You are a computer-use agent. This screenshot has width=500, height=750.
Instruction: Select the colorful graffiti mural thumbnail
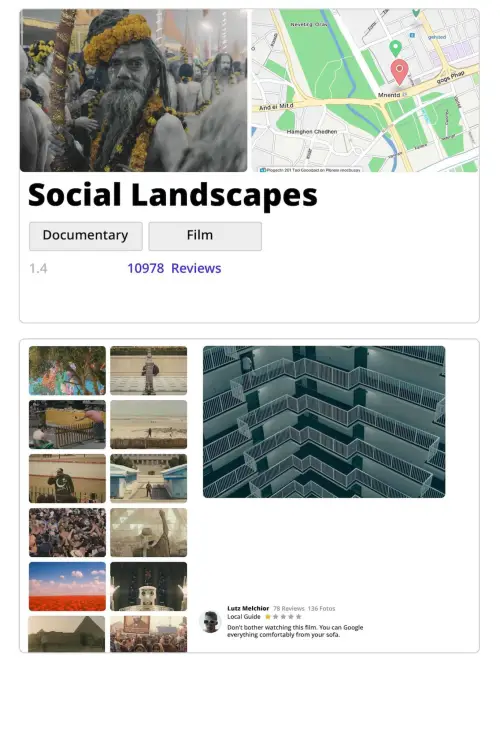[67, 371]
